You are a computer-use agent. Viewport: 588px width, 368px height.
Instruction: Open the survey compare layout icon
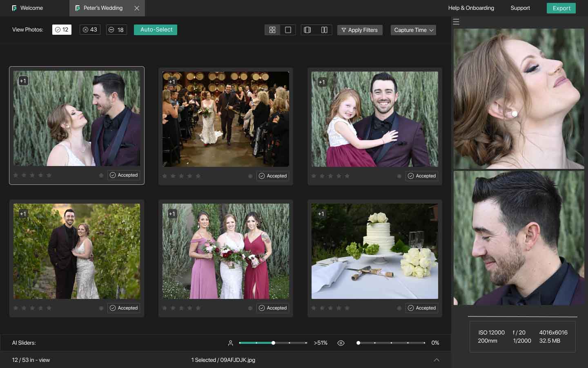pos(324,29)
